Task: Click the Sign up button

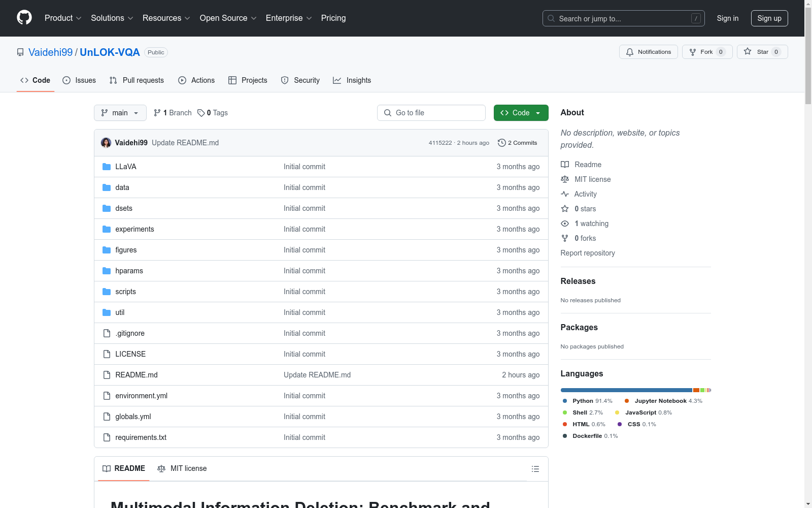Action: pyautogui.click(x=769, y=18)
